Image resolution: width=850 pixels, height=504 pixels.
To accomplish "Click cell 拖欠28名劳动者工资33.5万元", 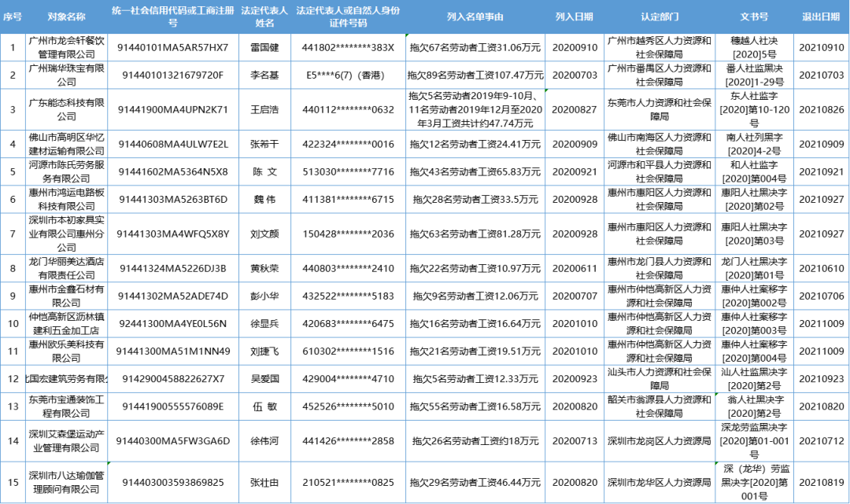I will click(475, 199).
